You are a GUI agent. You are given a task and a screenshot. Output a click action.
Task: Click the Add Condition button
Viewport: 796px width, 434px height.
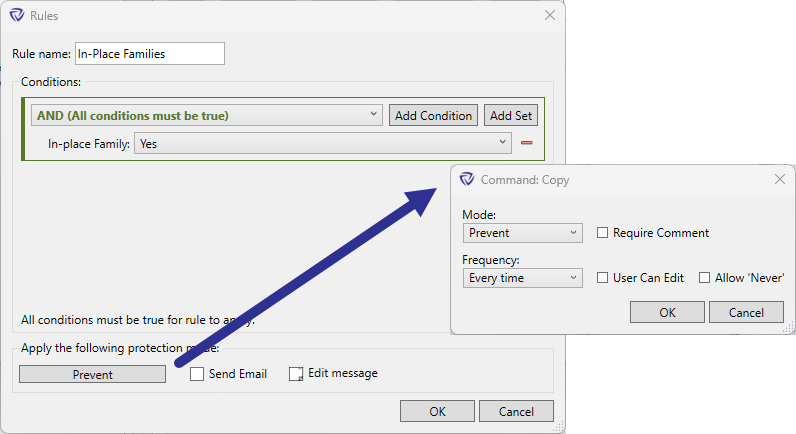coord(434,115)
